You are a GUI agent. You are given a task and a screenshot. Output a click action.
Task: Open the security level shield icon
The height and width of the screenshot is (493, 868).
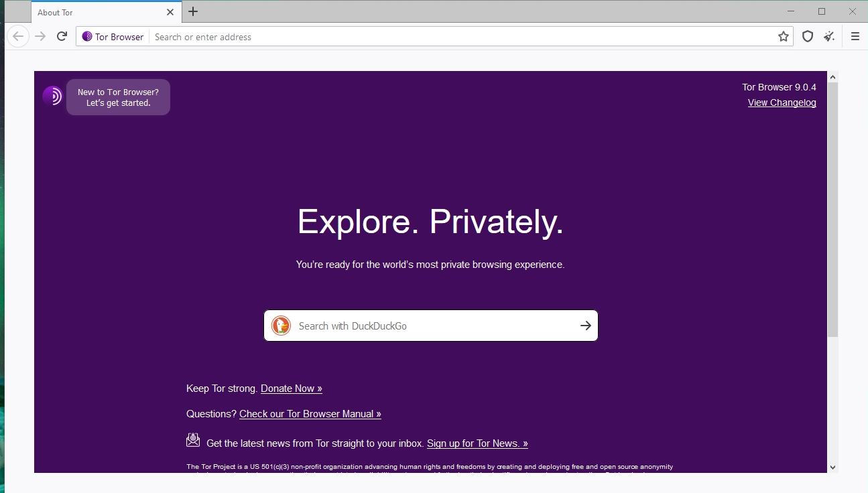(x=808, y=37)
